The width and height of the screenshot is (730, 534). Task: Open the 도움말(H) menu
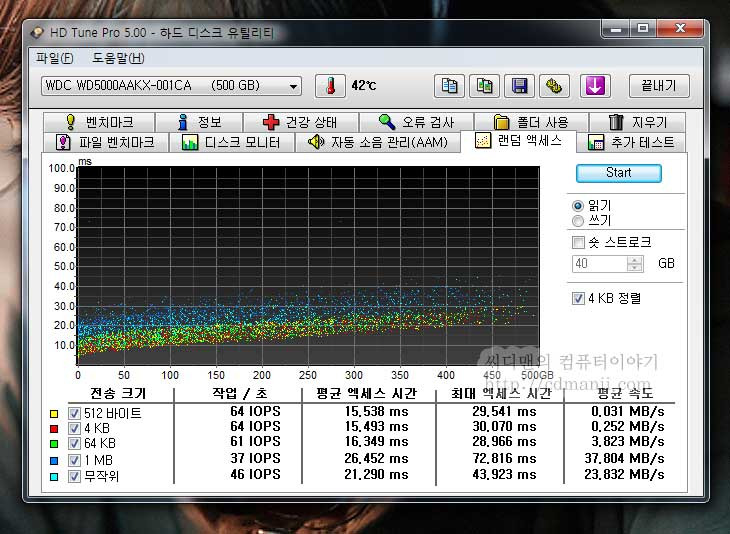118,58
